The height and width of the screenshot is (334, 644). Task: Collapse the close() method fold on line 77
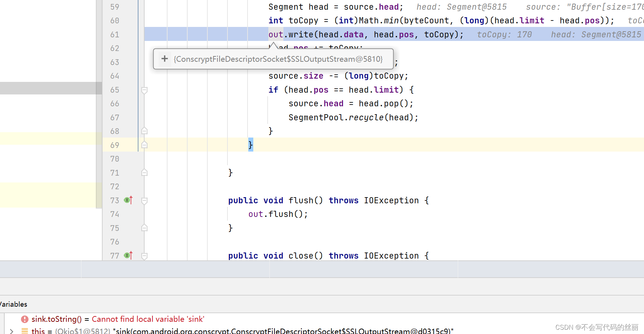tap(144, 256)
